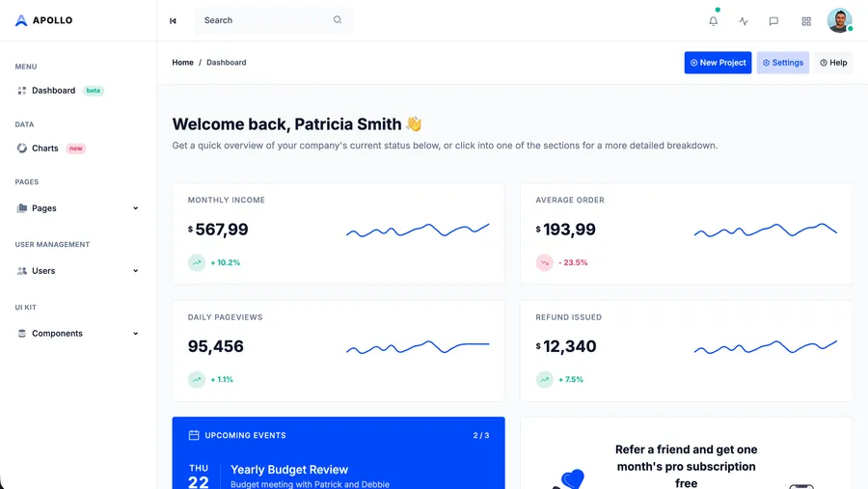Open the Settings button

[x=782, y=63]
